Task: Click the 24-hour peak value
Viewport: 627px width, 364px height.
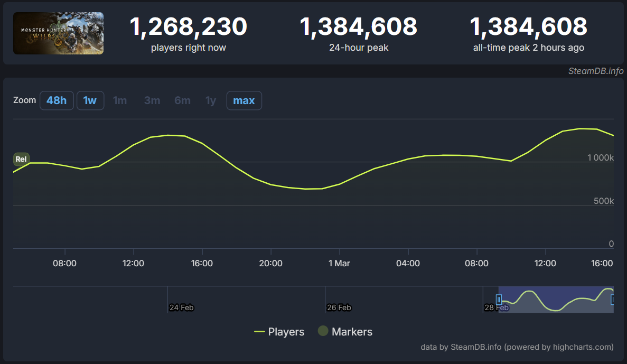Action: click(358, 26)
